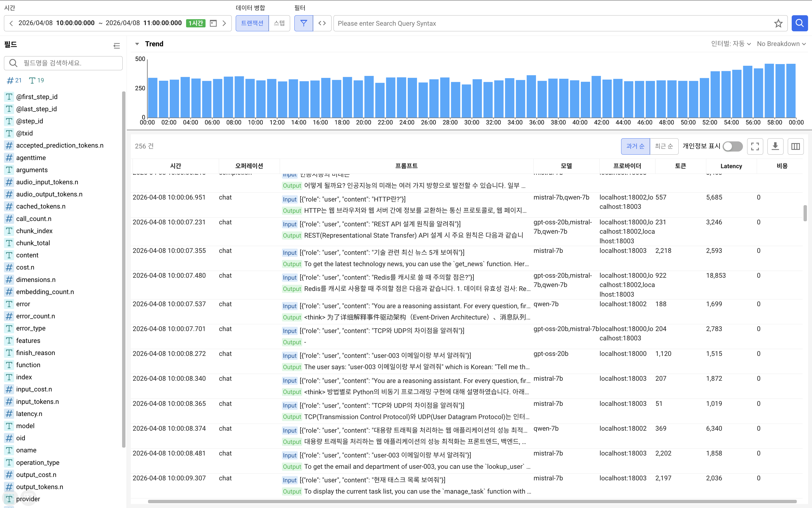Select the chunk_index field
The image size is (812, 508).
click(34, 231)
